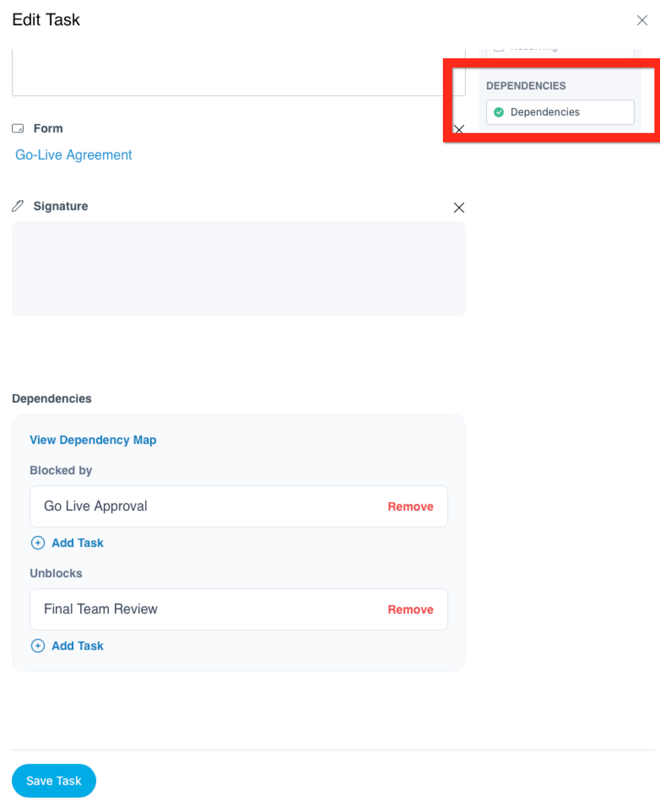This screenshot has width=660, height=812.
Task: Click the Signature pencil icon
Action: tap(18, 206)
